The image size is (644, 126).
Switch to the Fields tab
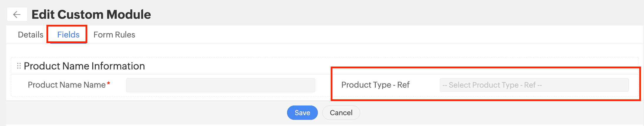pyautogui.click(x=68, y=35)
